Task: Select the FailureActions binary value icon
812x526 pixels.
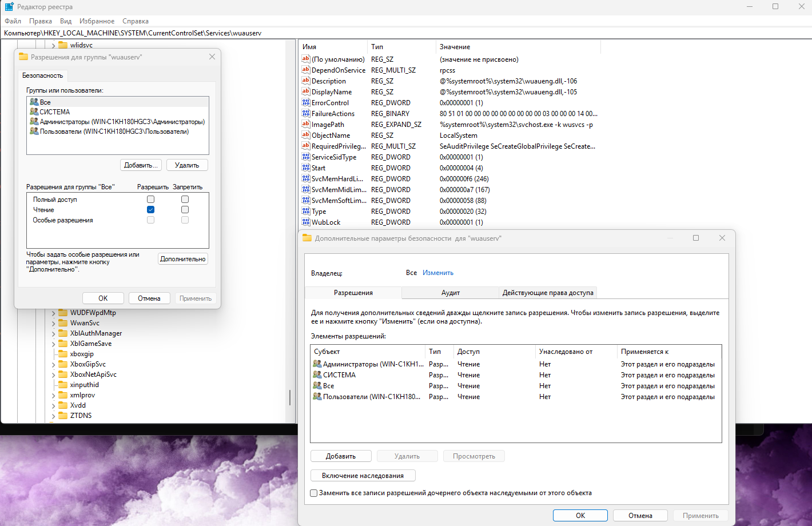Action: click(306, 113)
